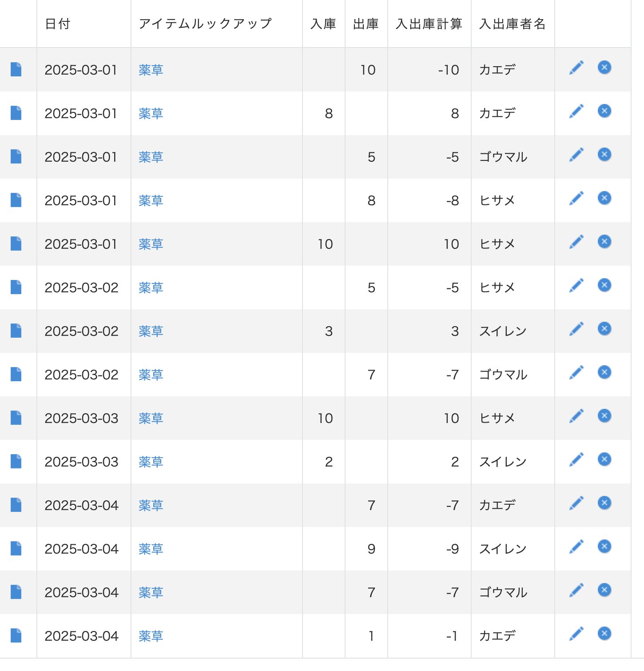Delete the 2025-03-01 ヒサメ 入庫 10 record

pos(604,242)
